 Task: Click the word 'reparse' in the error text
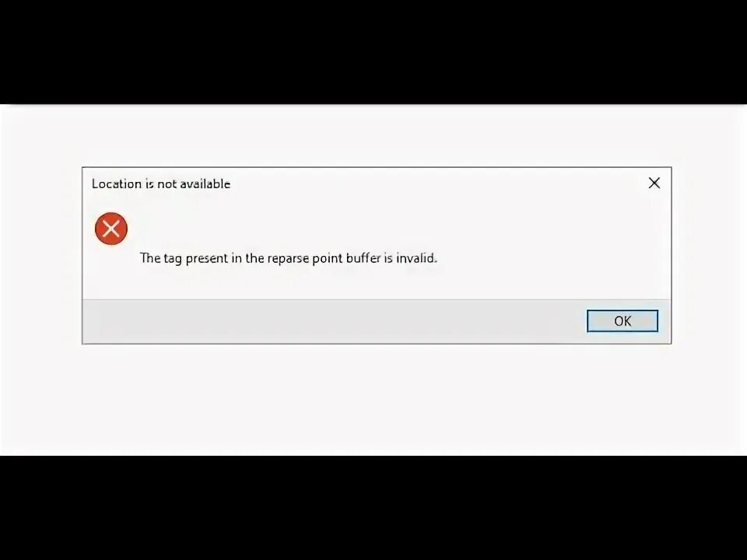(x=288, y=258)
